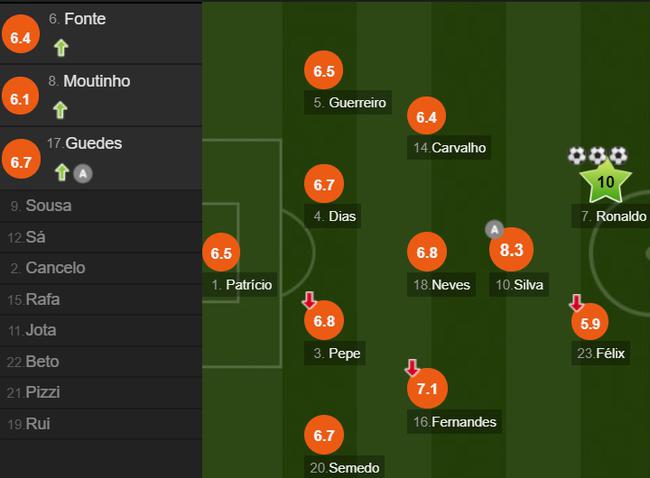The height and width of the screenshot is (478, 650).
Task: Select Fonte's 6.4 rating in the substitutes list
Action: coord(21,34)
